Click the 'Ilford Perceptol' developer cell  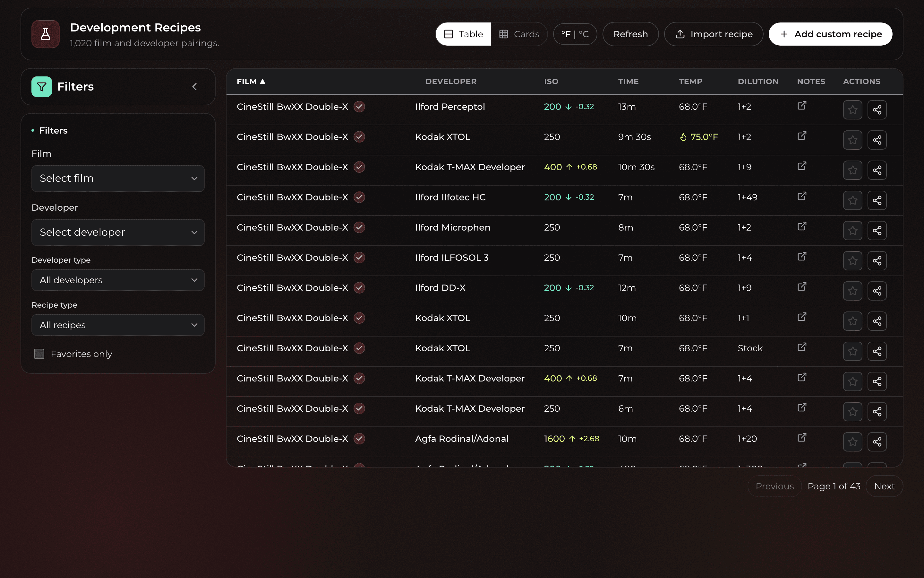pyautogui.click(x=450, y=107)
